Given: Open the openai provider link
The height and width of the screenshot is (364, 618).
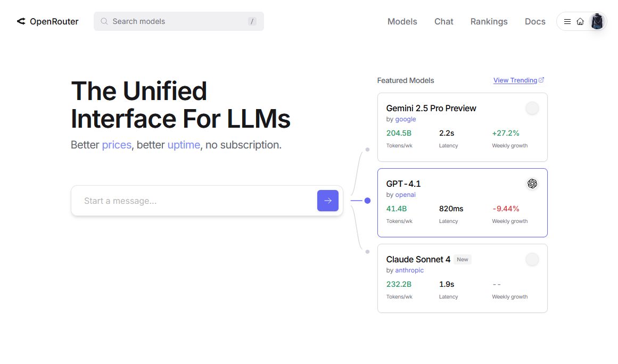Looking at the screenshot, I should 405,195.
